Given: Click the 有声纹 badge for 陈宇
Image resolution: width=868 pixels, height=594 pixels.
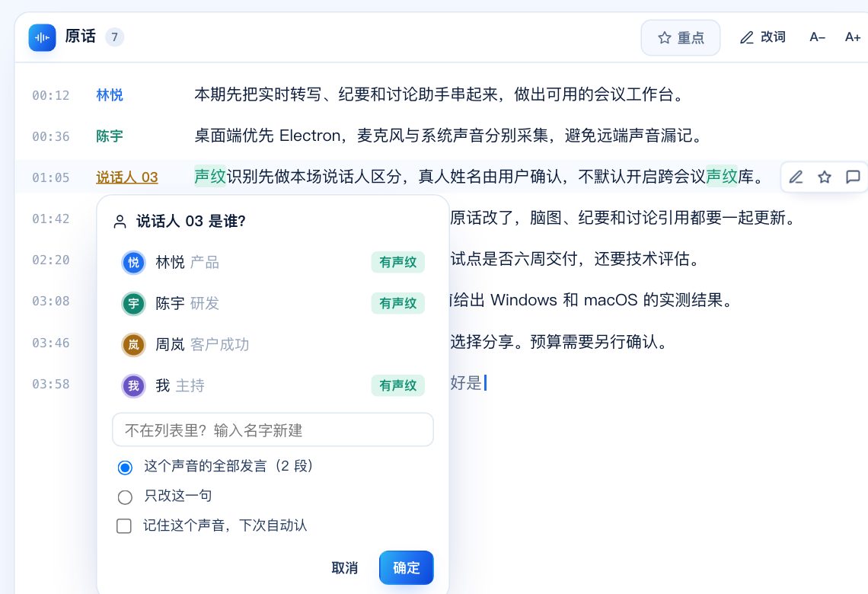Looking at the screenshot, I should coord(398,303).
